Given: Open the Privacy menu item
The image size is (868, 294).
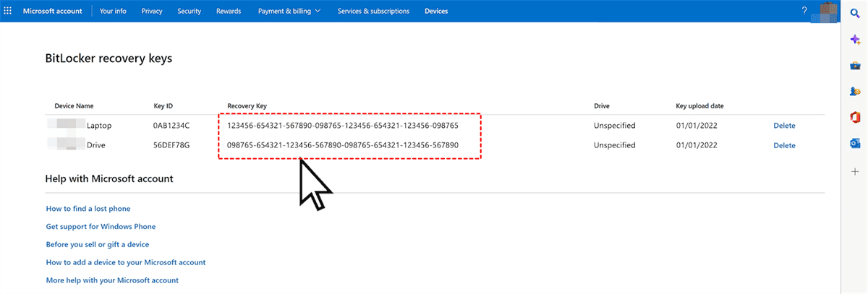Looking at the screenshot, I should point(152,11).
